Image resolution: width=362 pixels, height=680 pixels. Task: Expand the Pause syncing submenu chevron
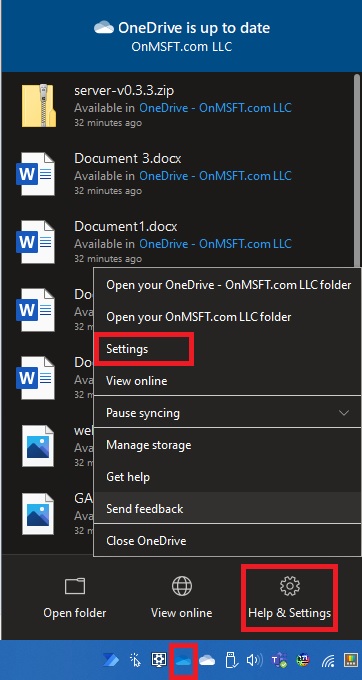[x=344, y=412]
